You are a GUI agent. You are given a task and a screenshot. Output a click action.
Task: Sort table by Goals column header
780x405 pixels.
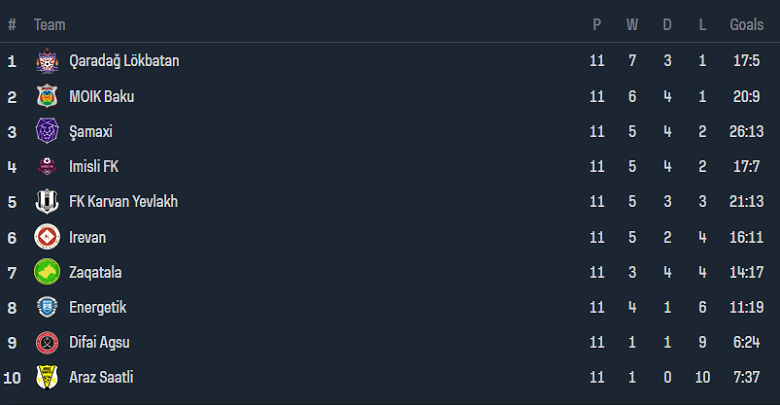[x=746, y=24]
